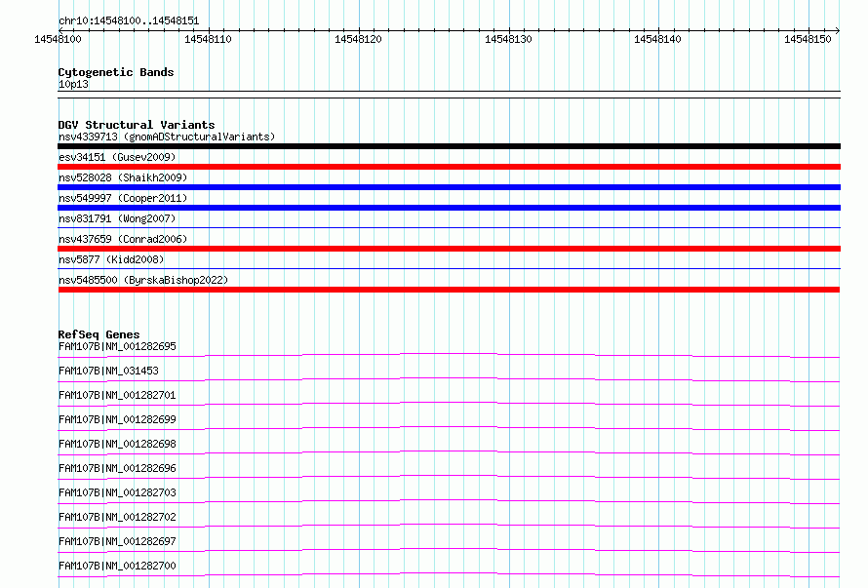This screenshot has height=588, width=868.
Task: Open the RefSeq Genes track title
Action: (x=99, y=334)
